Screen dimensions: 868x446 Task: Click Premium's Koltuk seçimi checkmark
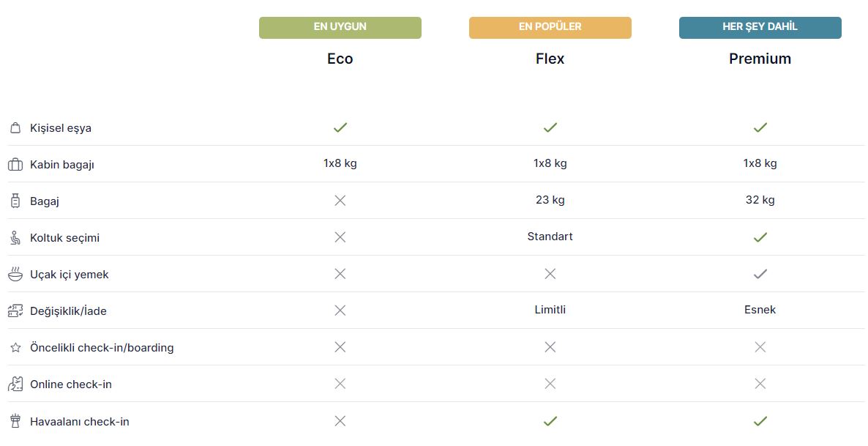pos(760,237)
